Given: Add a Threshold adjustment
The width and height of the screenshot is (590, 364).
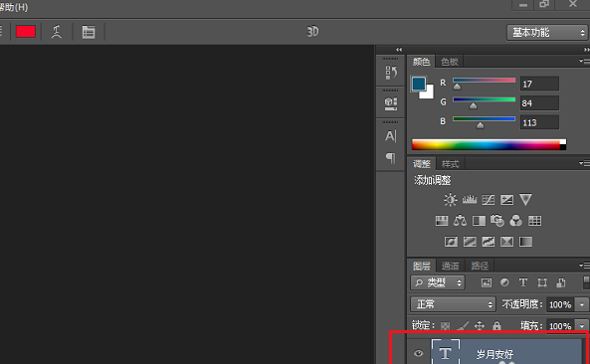Looking at the screenshot, I should click(x=489, y=242).
